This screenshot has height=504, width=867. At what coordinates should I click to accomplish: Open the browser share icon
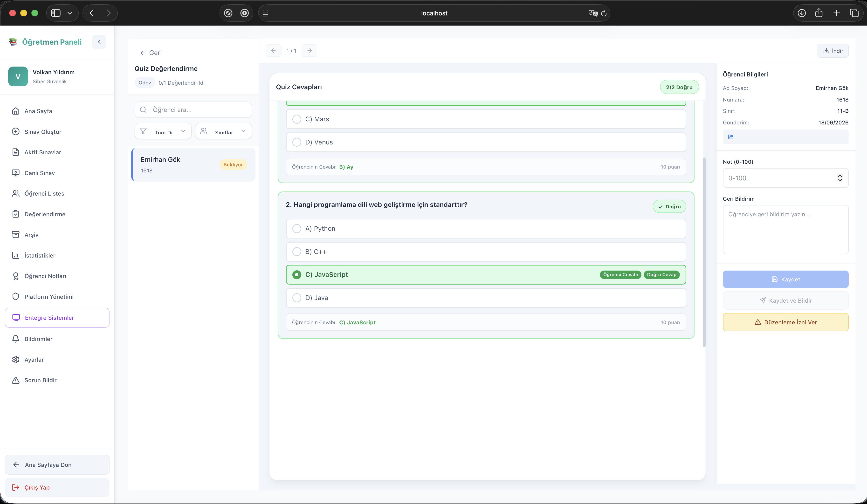pyautogui.click(x=819, y=13)
